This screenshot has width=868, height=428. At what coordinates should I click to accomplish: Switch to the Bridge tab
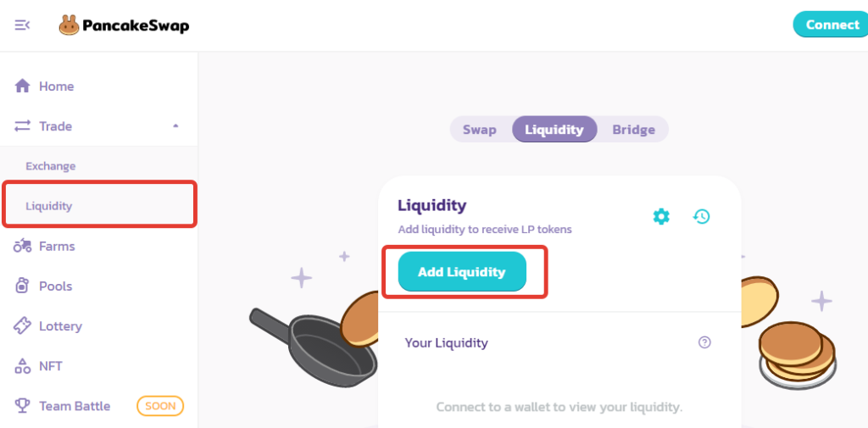coord(633,130)
